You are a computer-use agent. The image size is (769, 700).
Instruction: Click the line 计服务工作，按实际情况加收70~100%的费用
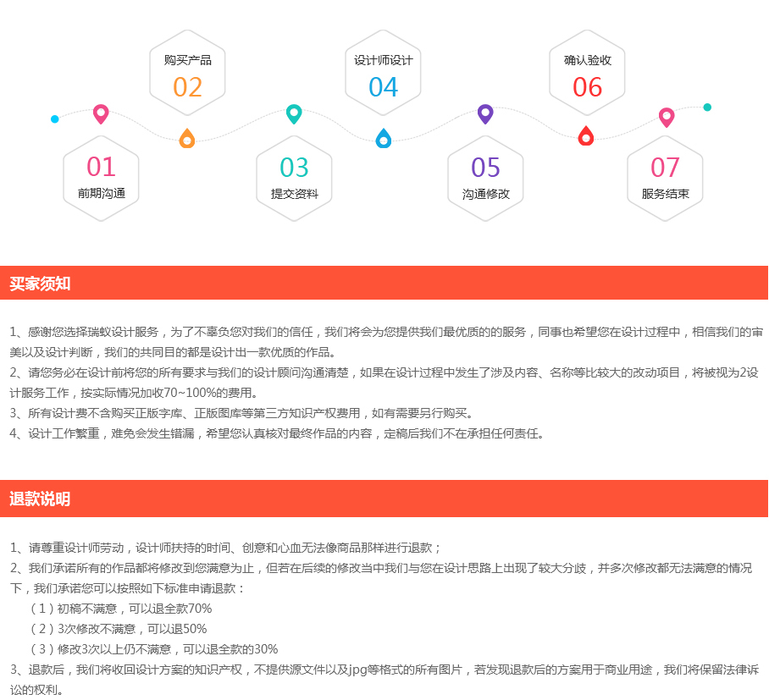pyautogui.click(x=134, y=393)
